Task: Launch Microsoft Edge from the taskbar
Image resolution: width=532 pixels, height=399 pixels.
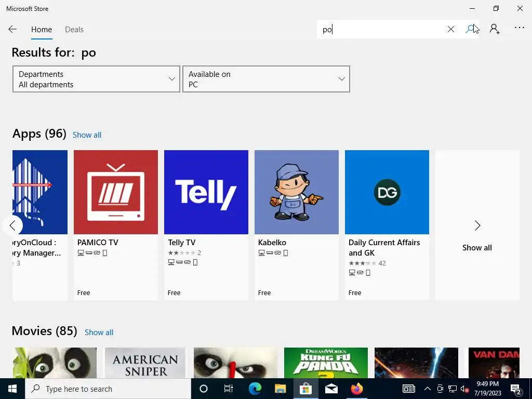Action: [255, 389]
